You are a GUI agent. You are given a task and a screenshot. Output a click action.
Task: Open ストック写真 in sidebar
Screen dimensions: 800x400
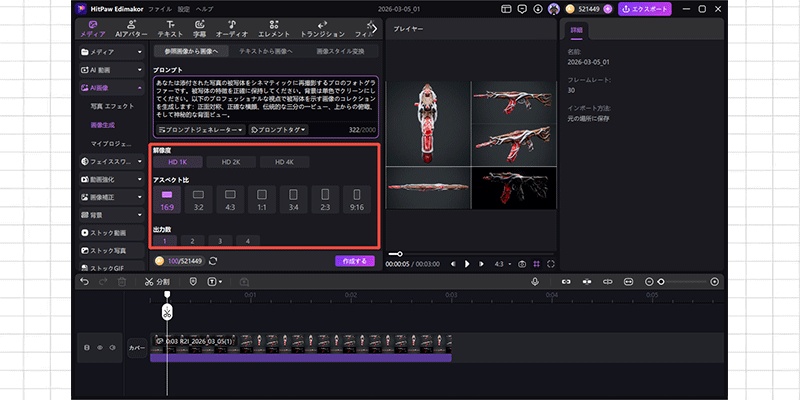pyautogui.click(x=112, y=251)
